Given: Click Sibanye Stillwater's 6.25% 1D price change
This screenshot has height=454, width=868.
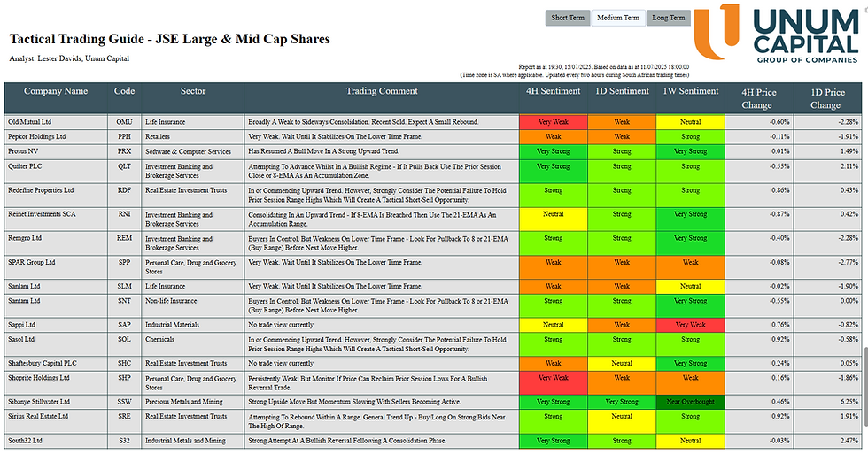Looking at the screenshot, I should [849, 402].
